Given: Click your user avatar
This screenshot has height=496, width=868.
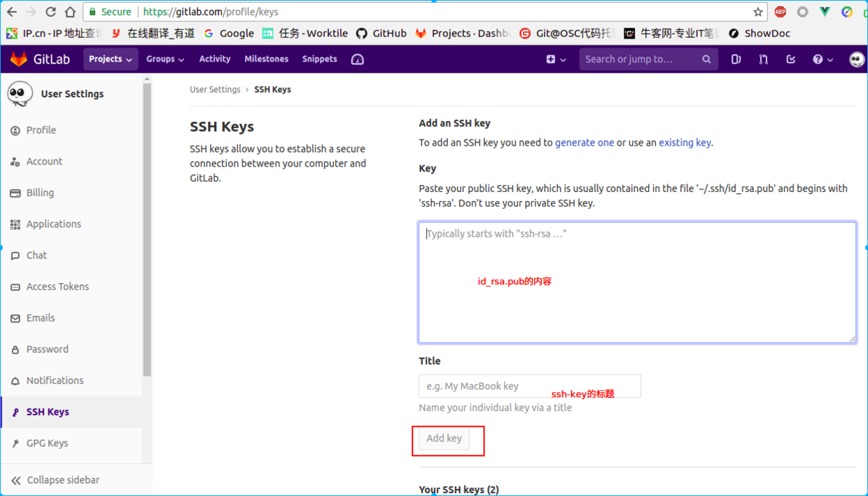Looking at the screenshot, I should tap(855, 59).
